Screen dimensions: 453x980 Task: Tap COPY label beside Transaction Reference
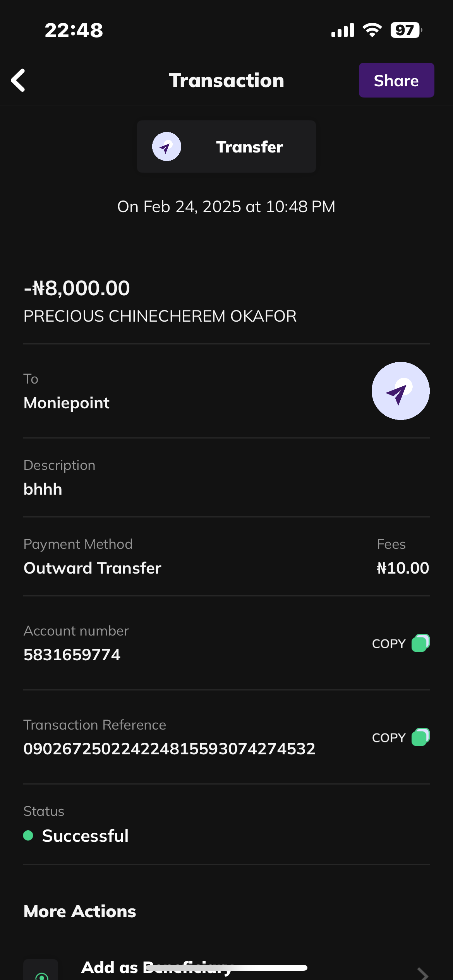[388, 738]
